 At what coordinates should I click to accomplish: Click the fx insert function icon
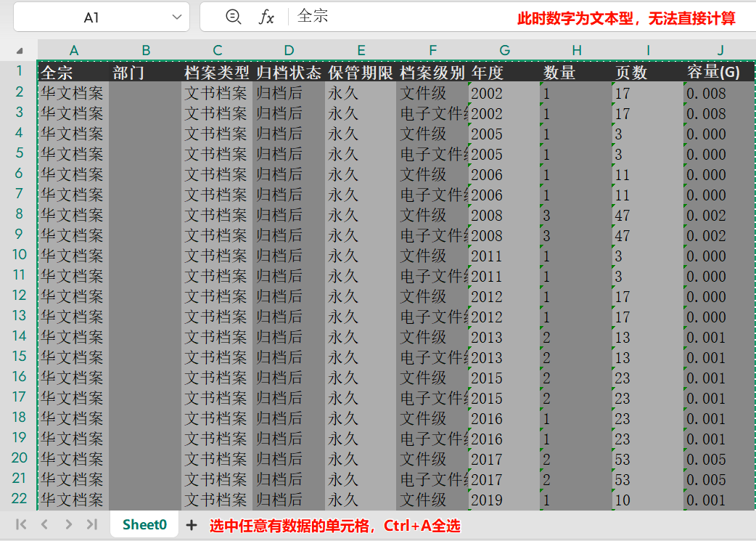(x=266, y=17)
